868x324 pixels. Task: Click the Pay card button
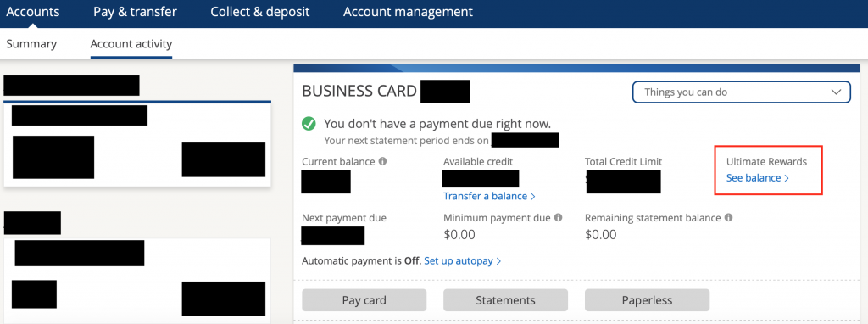point(364,300)
